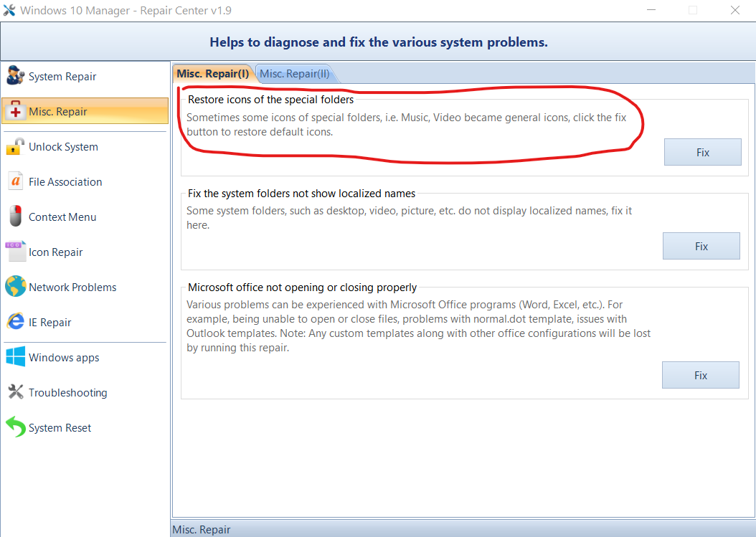Image resolution: width=756 pixels, height=537 pixels.
Task: Click the 'Helps to diagnose and fix' banner text
Action: [379, 42]
